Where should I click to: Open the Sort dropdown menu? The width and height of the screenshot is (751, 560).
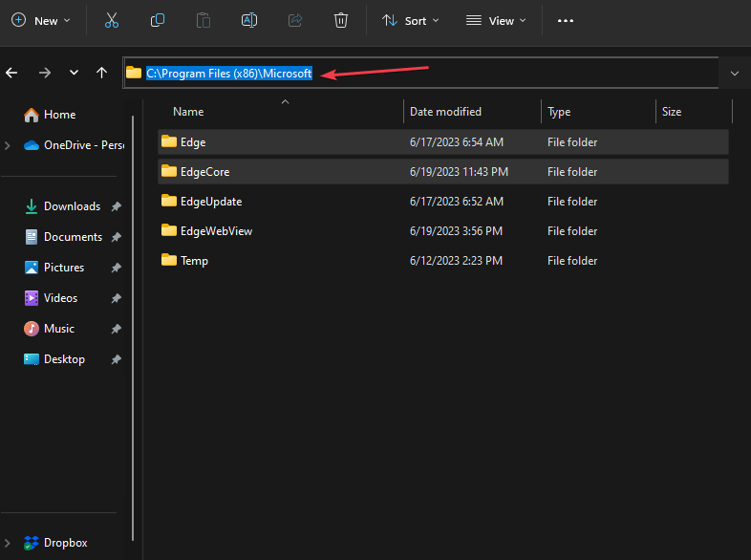pyautogui.click(x=411, y=21)
